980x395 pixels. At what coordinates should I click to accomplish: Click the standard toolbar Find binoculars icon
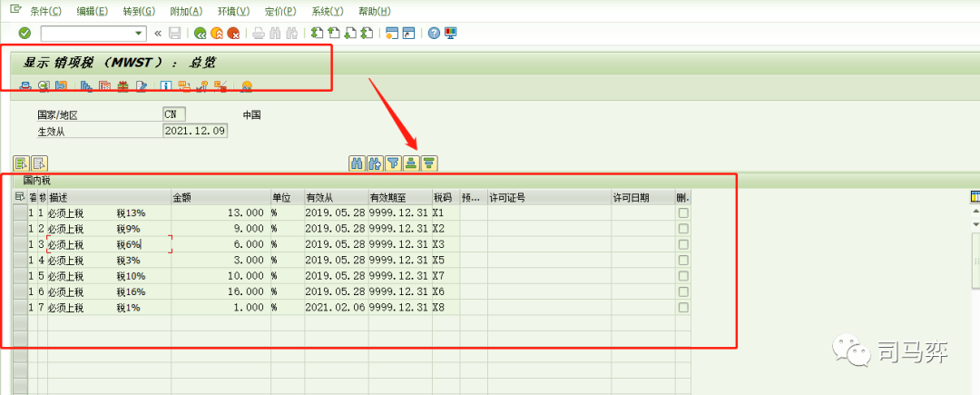(x=275, y=33)
